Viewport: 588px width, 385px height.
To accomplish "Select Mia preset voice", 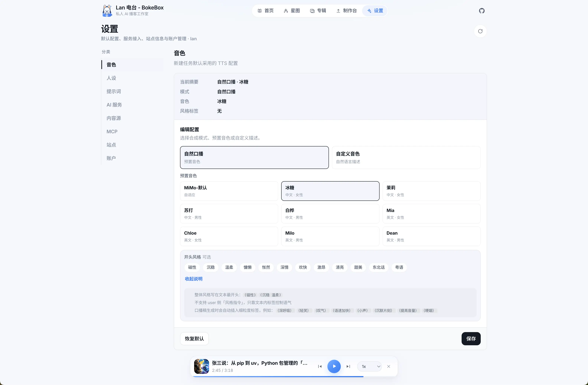I will click(x=431, y=213).
